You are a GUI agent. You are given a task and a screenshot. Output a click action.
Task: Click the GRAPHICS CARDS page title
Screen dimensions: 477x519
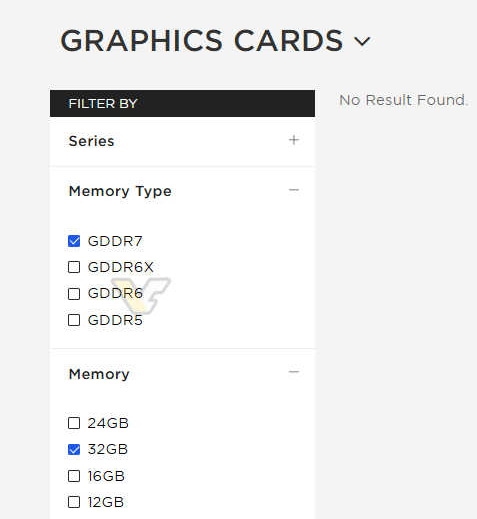coord(202,41)
